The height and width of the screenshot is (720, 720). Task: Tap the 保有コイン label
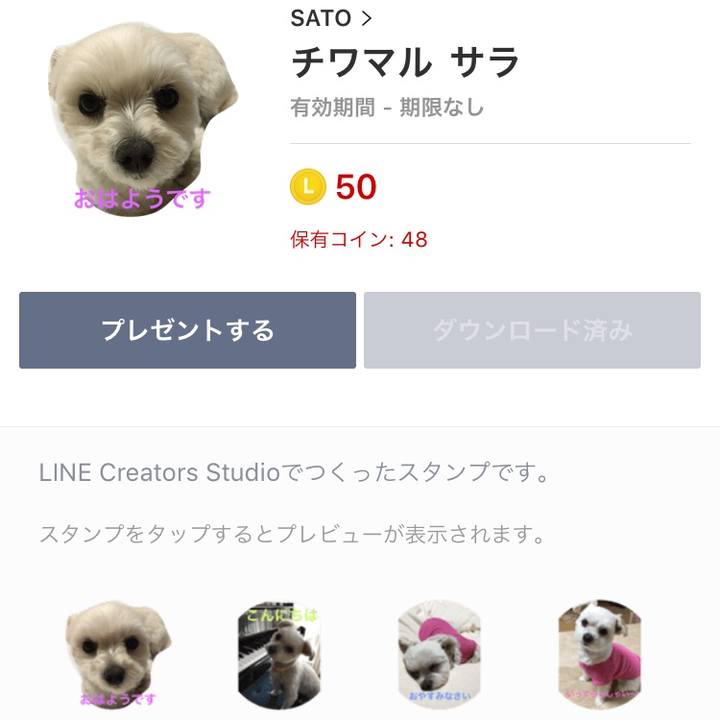[342, 240]
